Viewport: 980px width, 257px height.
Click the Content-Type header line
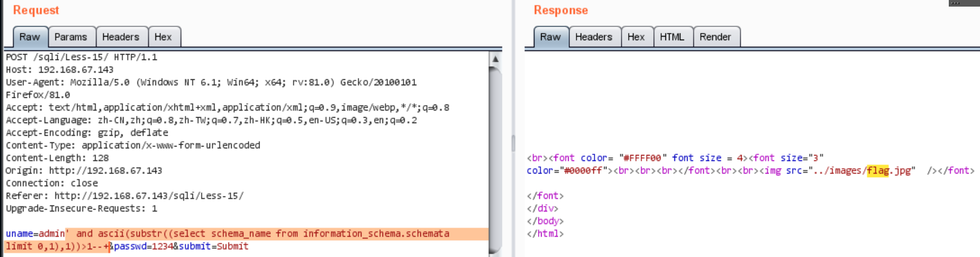(133, 145)
